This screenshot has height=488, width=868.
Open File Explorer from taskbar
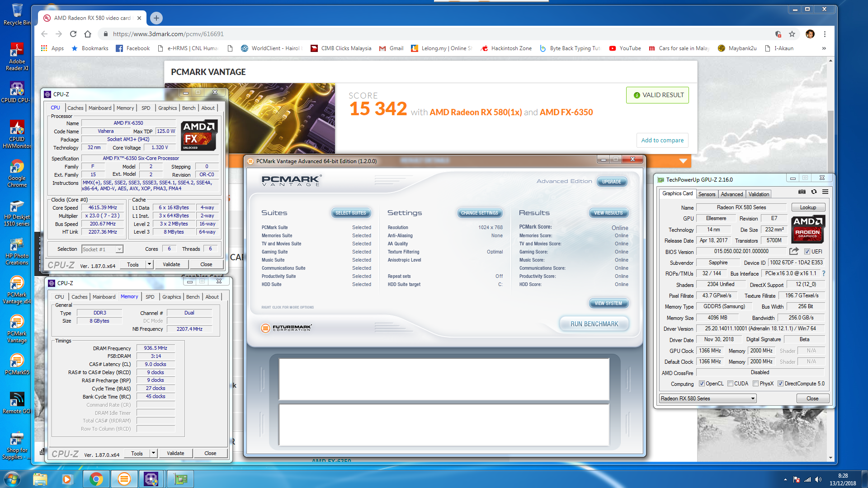[40, 479]
